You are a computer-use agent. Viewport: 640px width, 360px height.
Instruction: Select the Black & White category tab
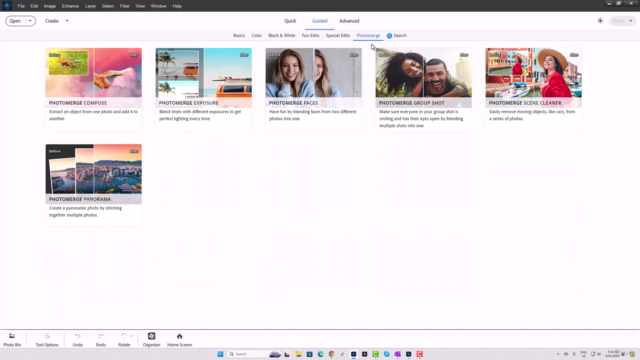coord(282,36)
